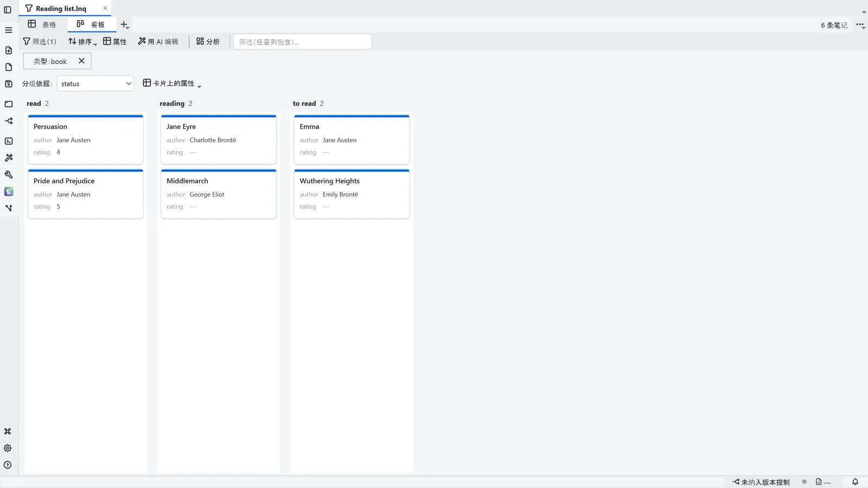Open the status group-by dropdown

pyautogui.click(x=95, y=84)
